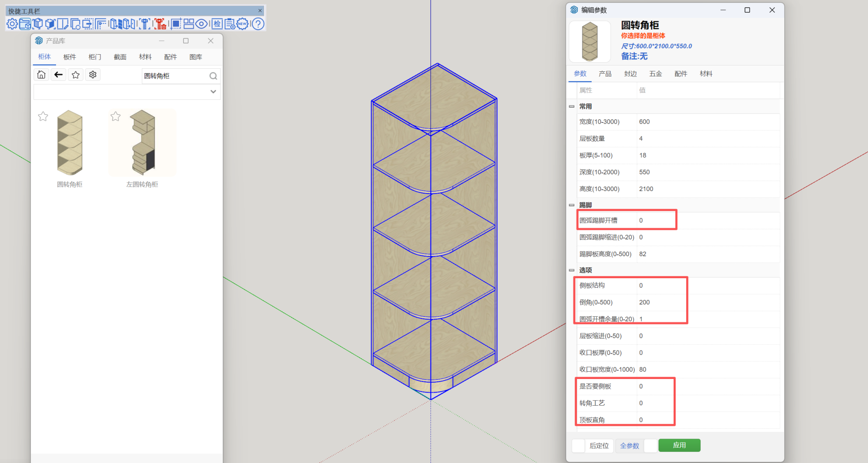The width and height of the screenshot is (868, 463).
Task: Click the back arrow in product library
Action: pos(58,75)
